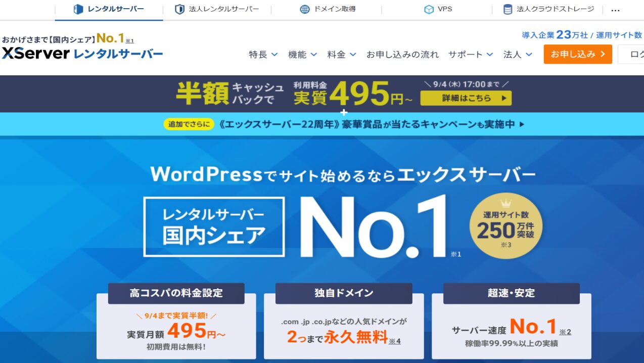Screen dimensions: 644x363
Task: Open the お申し込みの流れ menu item
Action: (x=402, y=55)
